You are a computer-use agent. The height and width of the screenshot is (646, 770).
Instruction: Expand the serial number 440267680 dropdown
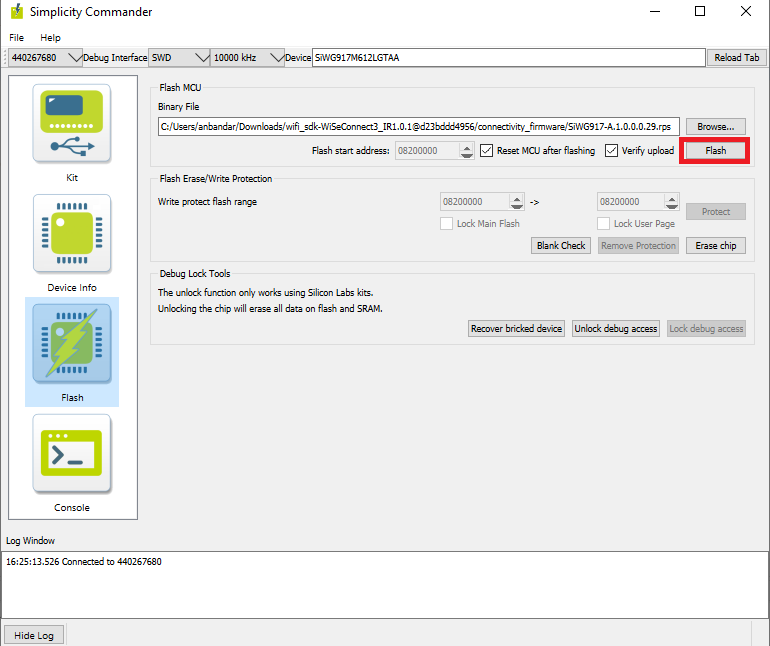click(45, 58)
